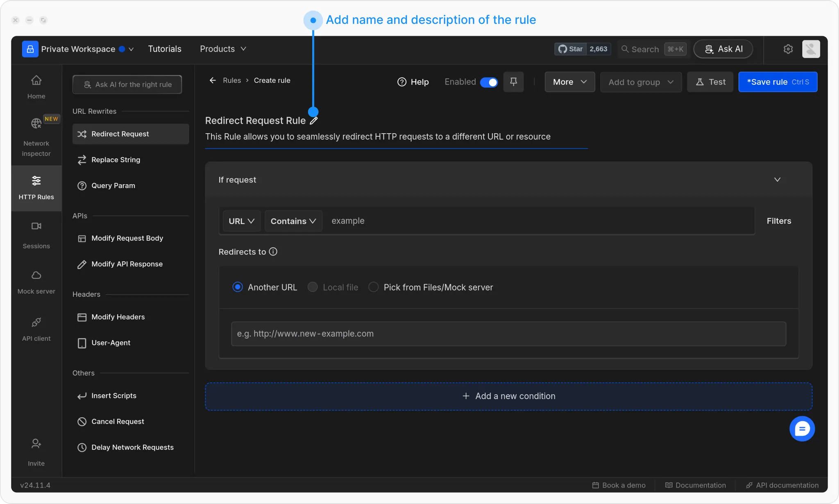Click the Save rule button

(x=777, y=82)
